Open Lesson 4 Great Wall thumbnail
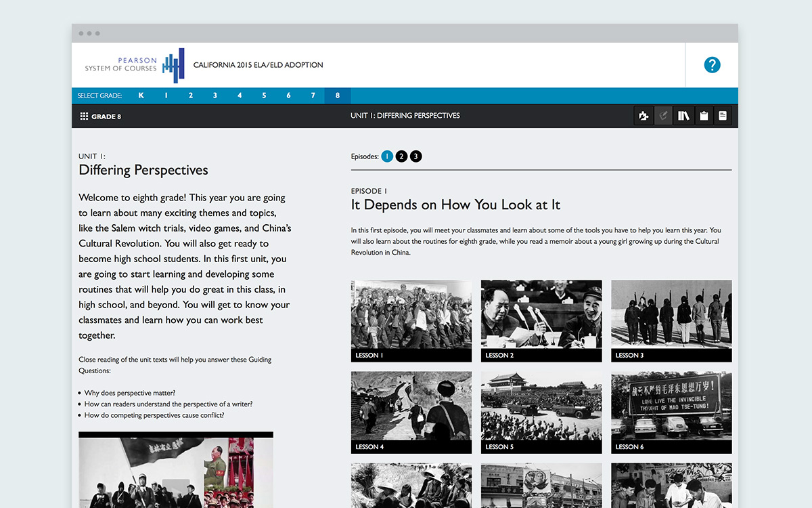 click(411, 412)
